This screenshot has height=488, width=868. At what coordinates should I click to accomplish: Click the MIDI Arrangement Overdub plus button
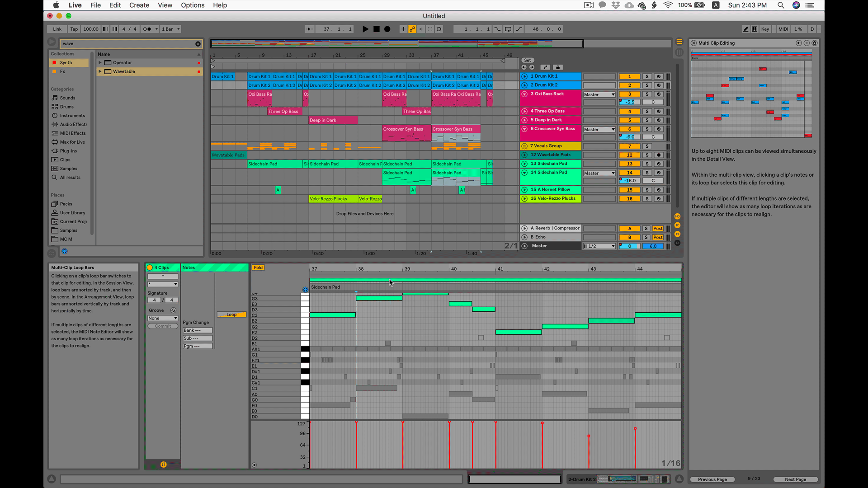(403, 29)
